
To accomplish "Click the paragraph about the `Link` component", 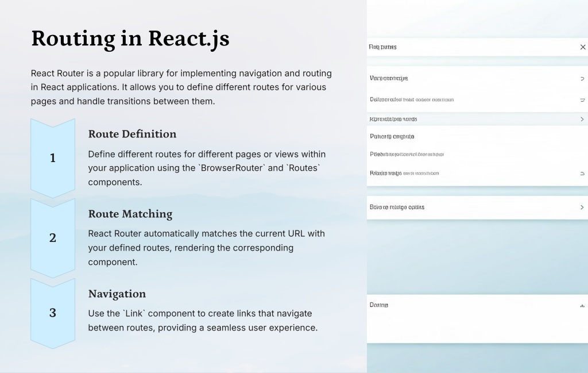I will (203, 321).
